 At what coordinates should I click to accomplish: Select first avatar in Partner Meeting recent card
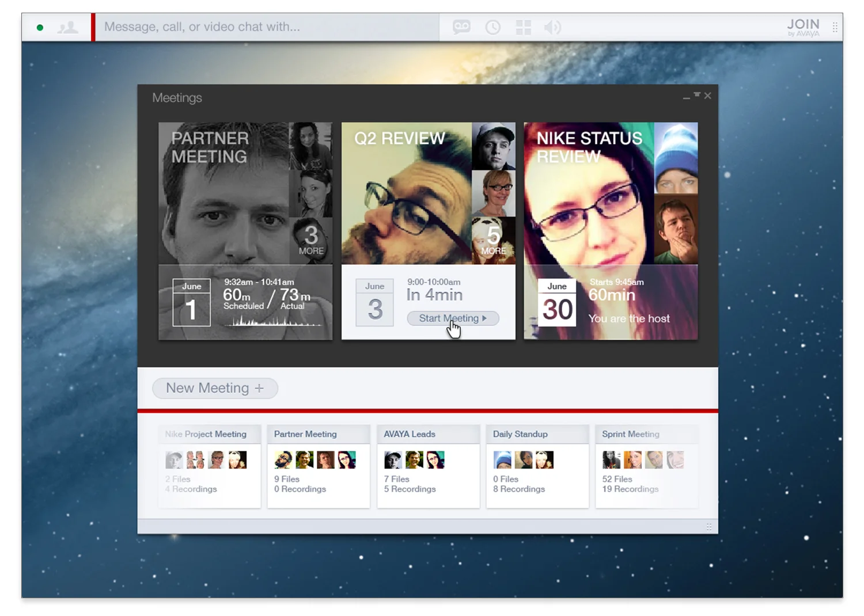click(x=283, y=459)
